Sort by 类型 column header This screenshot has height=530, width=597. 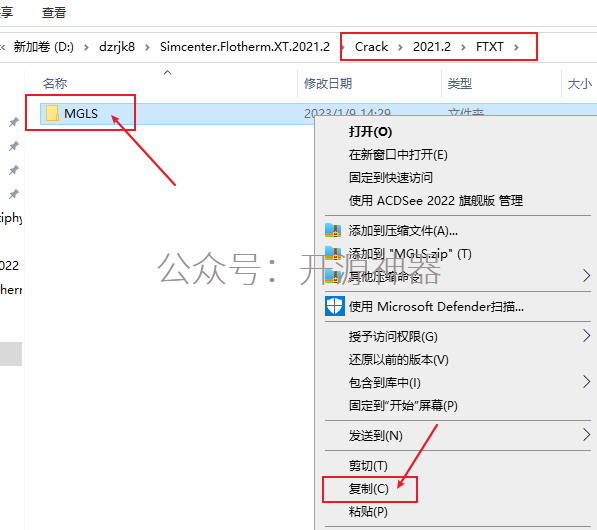click(460, 83)
